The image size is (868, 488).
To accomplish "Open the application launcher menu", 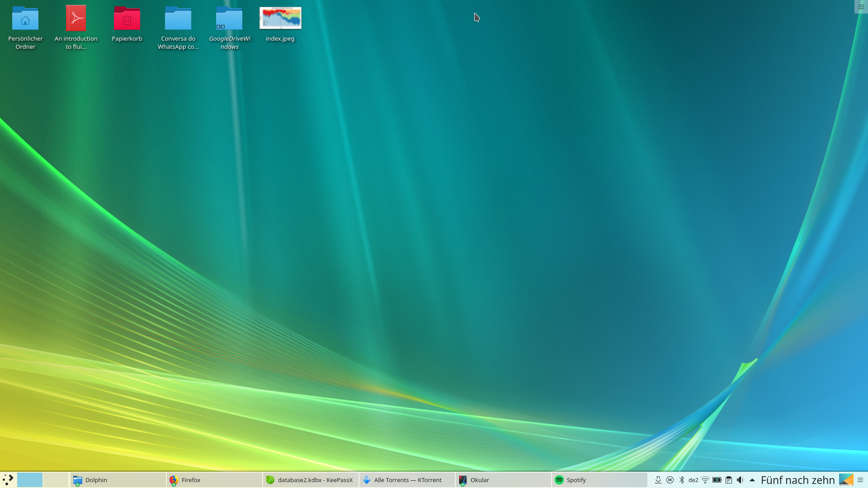I will tap(8, 480).
